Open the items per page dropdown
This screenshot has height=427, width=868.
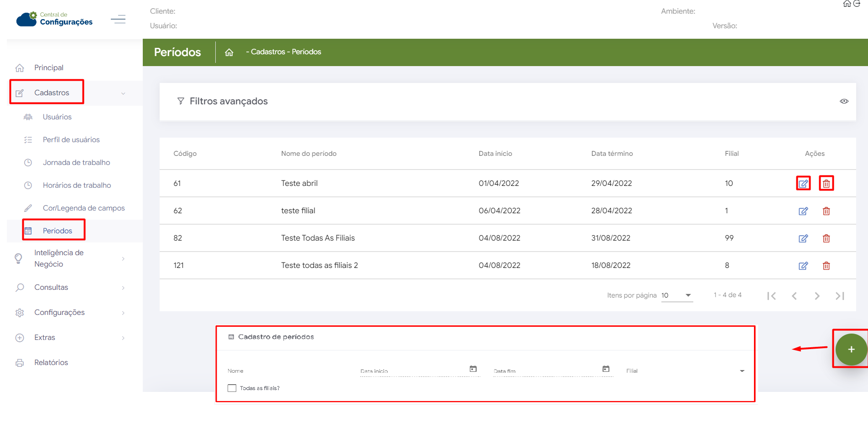[x=677, y=295]
